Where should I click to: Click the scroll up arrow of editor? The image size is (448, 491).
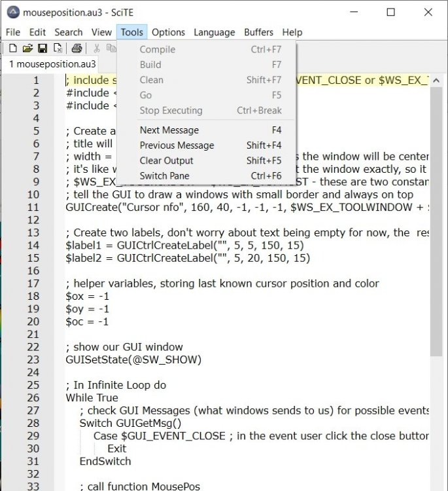(x=436, y=81)
